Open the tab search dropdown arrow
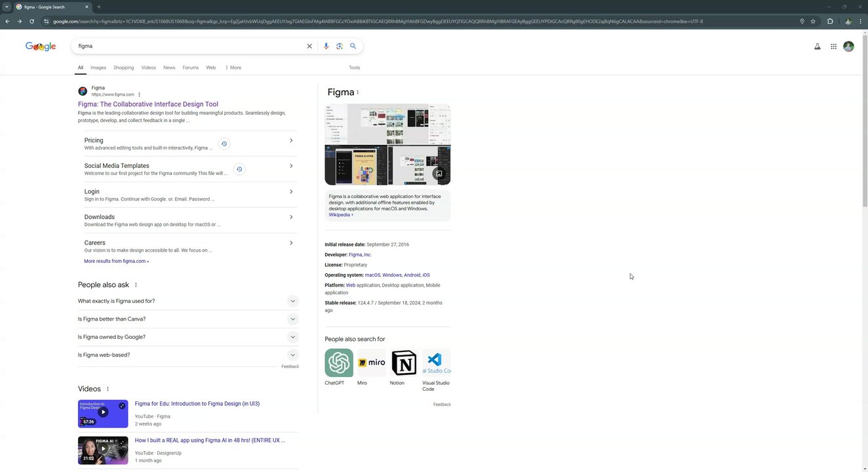This screenshot has width=868, height=472. [7, 7]
